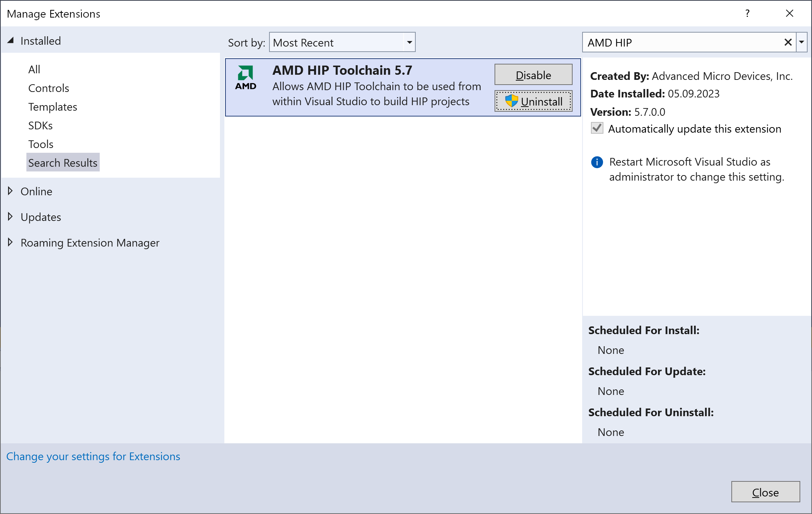This screenshot has height=514, width=812.
Task: Toggle Automatically update this extension checkbox
Action: tap(597, 128)
